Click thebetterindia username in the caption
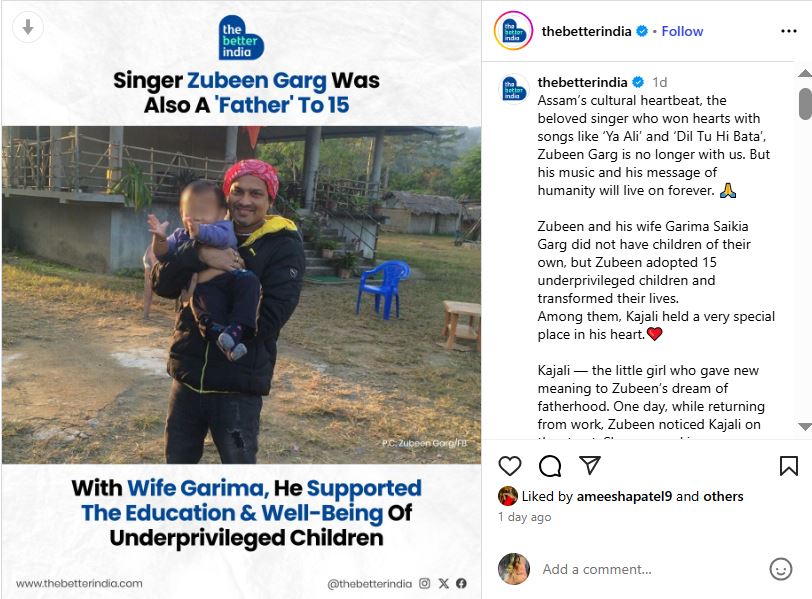 [582, 82]
